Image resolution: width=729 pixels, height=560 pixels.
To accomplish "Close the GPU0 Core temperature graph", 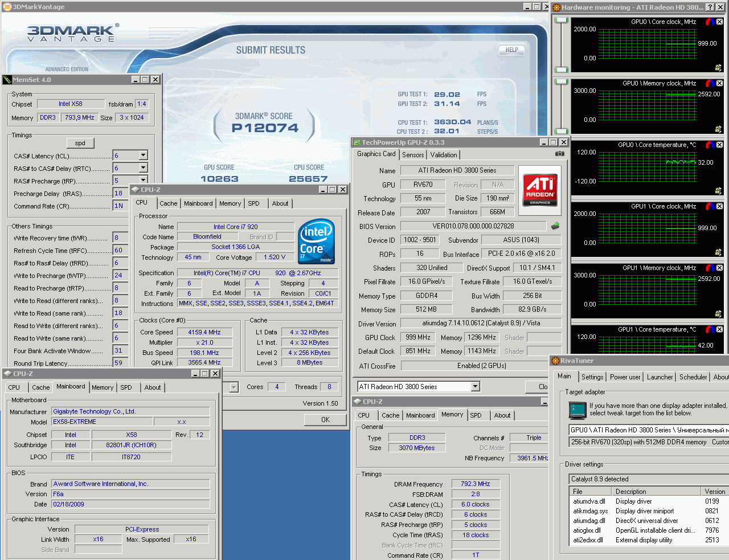I will [719, 145].
